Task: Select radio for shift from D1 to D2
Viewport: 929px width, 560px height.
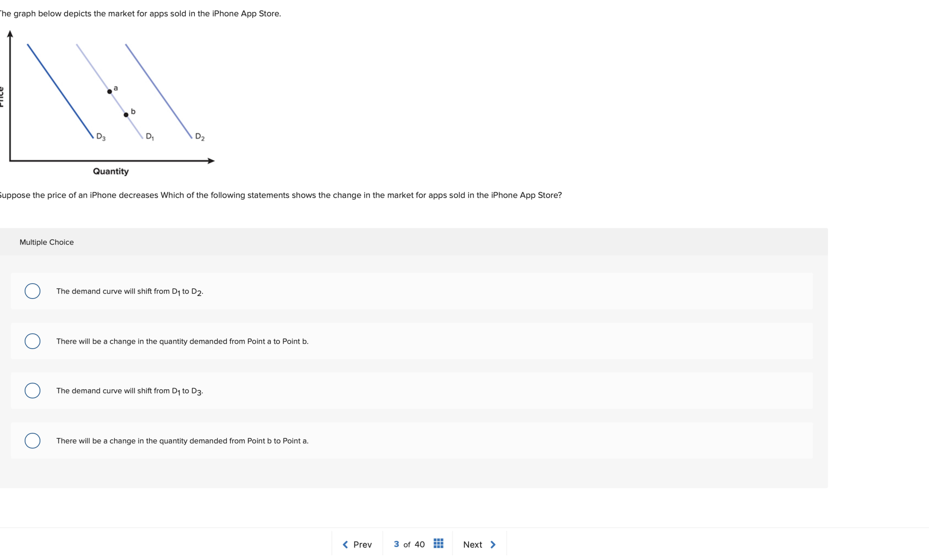Action: click(x=32, y=291)
